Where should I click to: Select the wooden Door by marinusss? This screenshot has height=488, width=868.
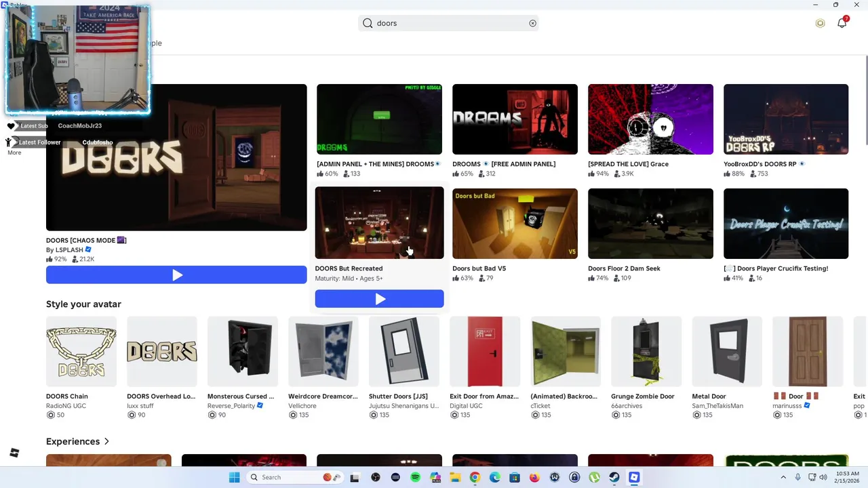[808, 352]
